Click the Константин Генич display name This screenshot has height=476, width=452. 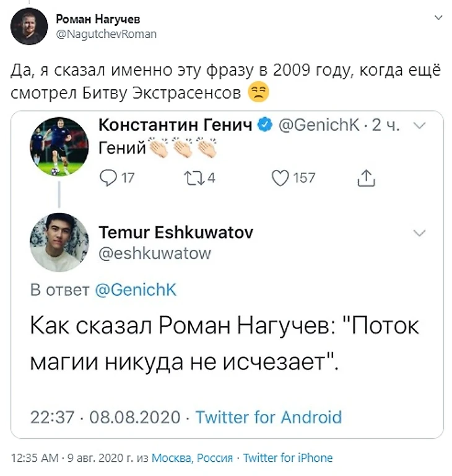[x=176, y=126]
